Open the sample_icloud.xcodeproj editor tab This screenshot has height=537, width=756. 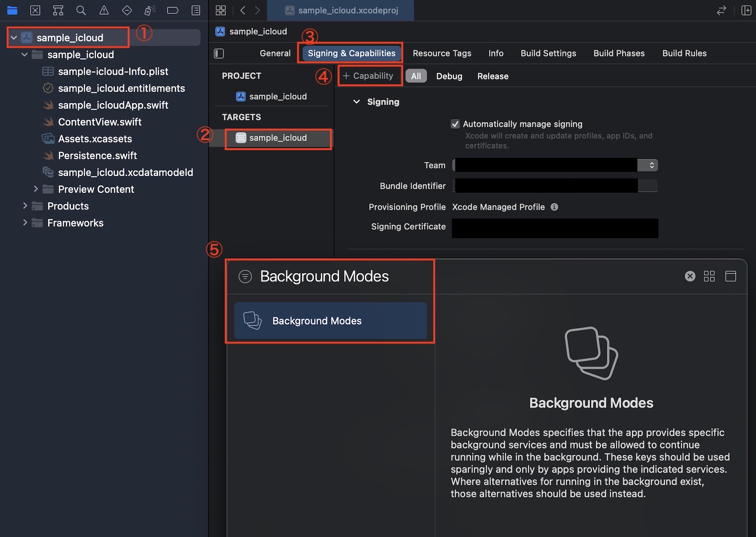point(341,10)
